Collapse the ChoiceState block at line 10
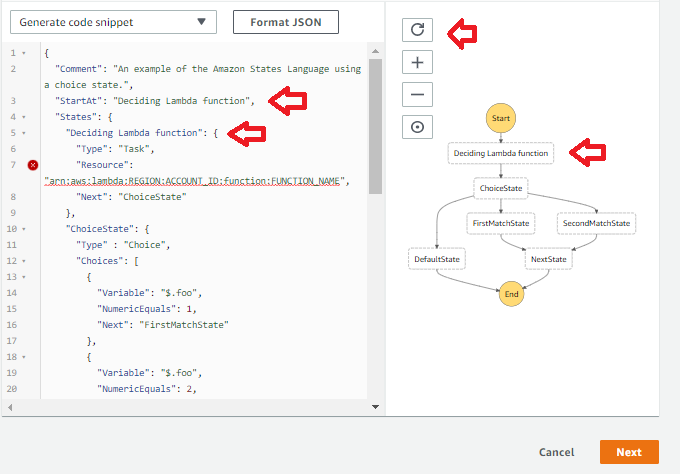The image size is (681, 474). click(24, 228)
